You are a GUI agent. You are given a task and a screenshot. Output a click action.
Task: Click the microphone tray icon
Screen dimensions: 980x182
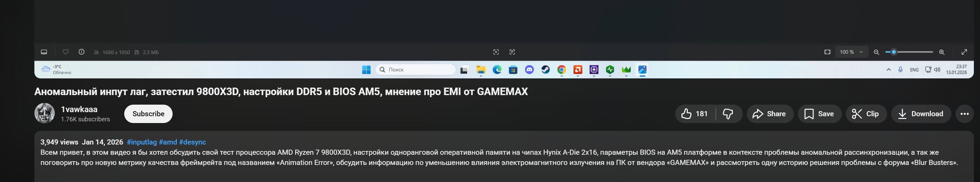tap(900, 70)
